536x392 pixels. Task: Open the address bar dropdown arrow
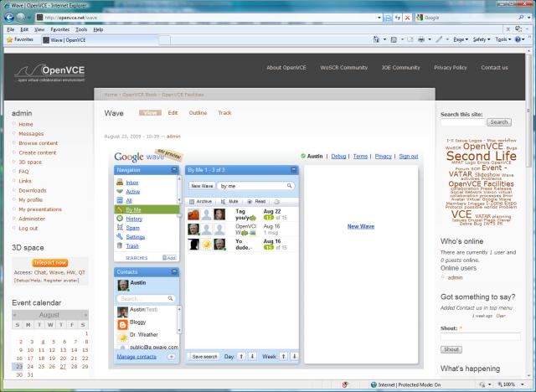tap(379, 18)
